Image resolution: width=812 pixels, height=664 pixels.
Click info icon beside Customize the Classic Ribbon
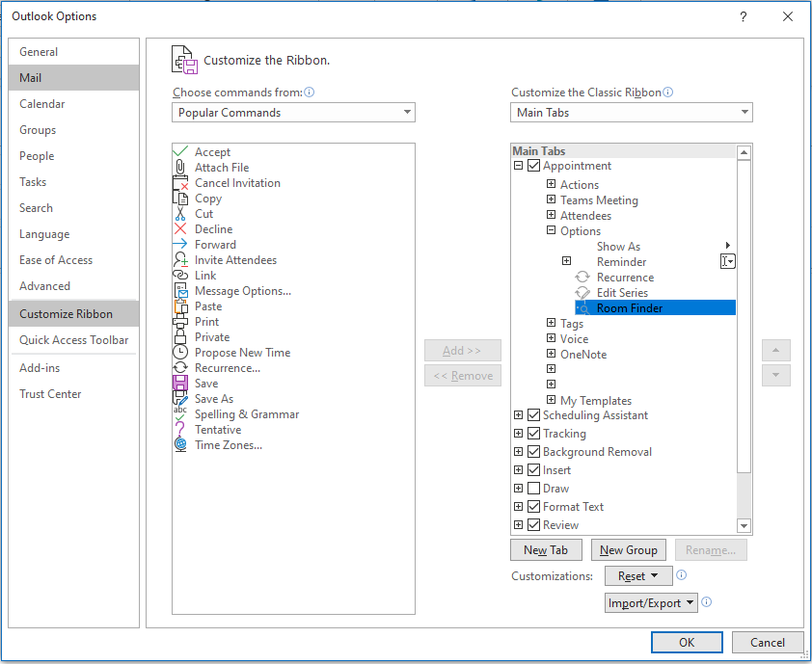[x=668, y=93]
